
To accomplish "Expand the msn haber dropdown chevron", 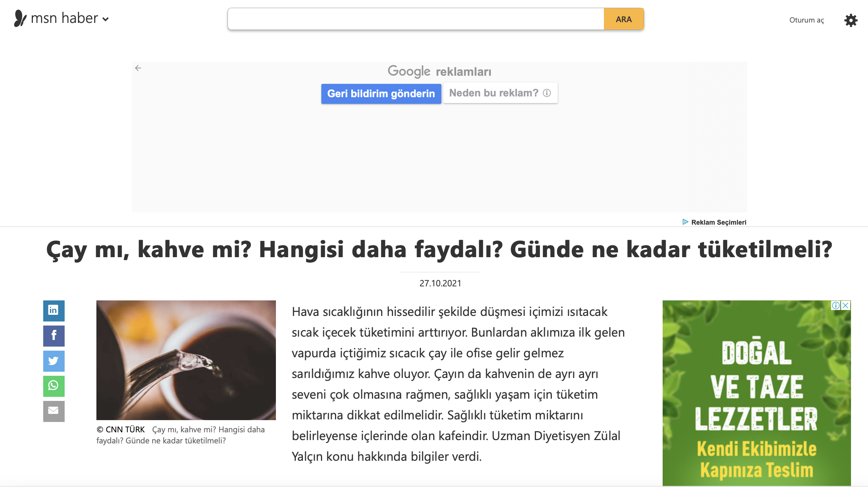I will tap(106, 20).
